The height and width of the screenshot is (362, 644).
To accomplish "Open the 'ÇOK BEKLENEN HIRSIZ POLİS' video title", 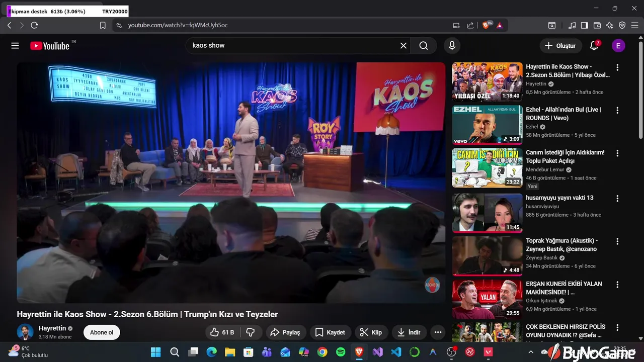I will (x=566, y=331).
